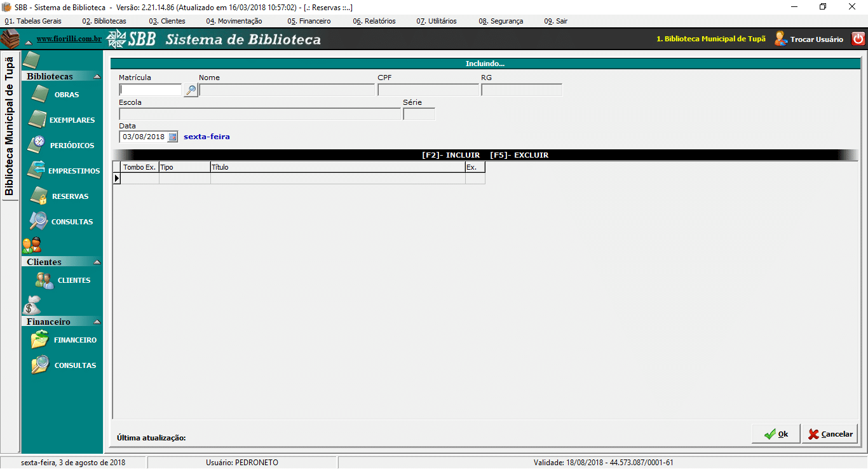Click the red power exit icon
The height and width of the screenshot is (469, 868).
[858, 39]
